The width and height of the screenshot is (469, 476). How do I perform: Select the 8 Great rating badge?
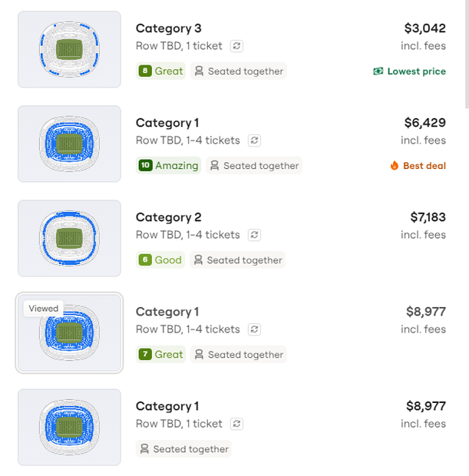point(161,71)
